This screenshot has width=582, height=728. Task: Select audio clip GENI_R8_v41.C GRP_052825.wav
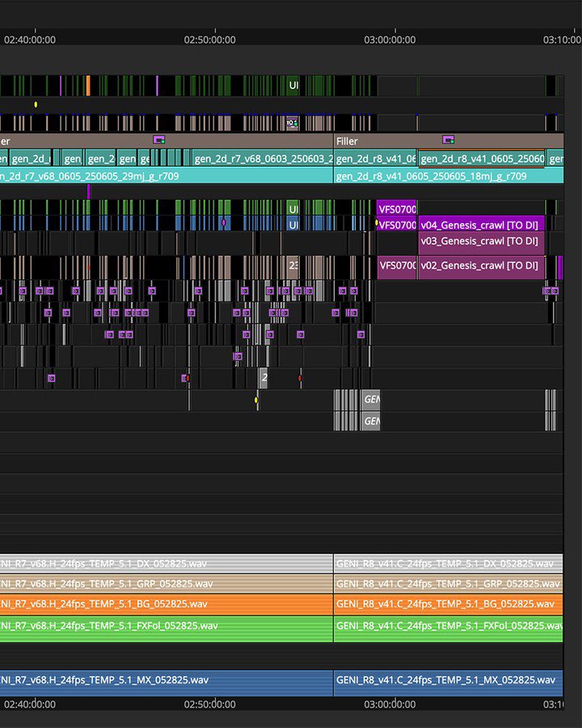449,583
